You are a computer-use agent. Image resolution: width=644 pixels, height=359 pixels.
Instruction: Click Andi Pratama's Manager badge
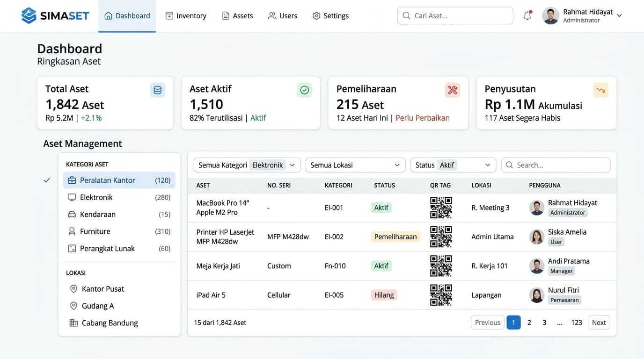(562, 271)
